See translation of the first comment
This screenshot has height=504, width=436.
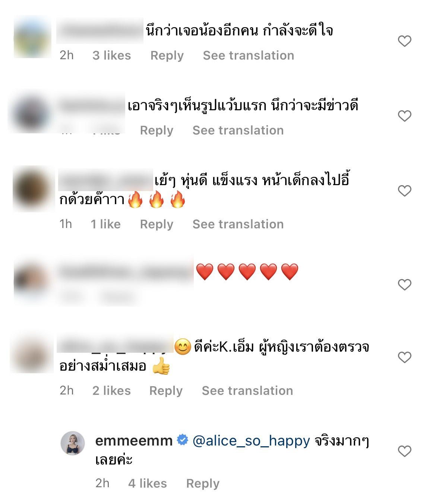[x=249, y=56]
